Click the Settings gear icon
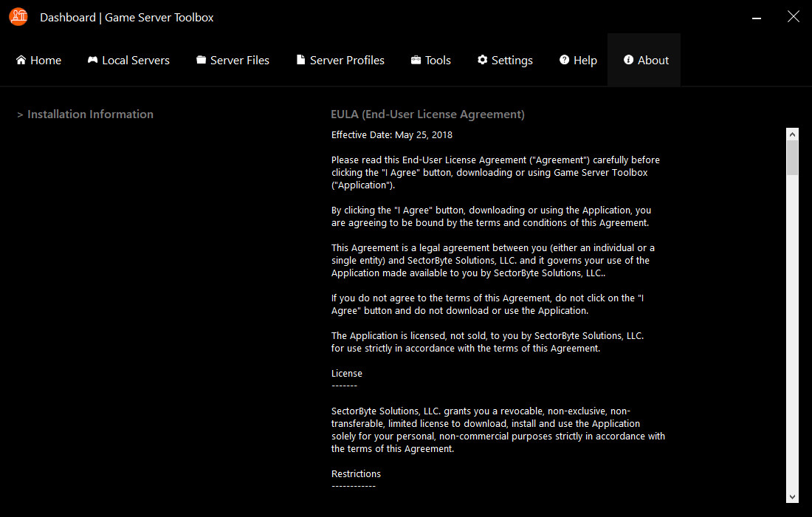The width and height of the screenshot is (812, 517). (x=482, y=60)
